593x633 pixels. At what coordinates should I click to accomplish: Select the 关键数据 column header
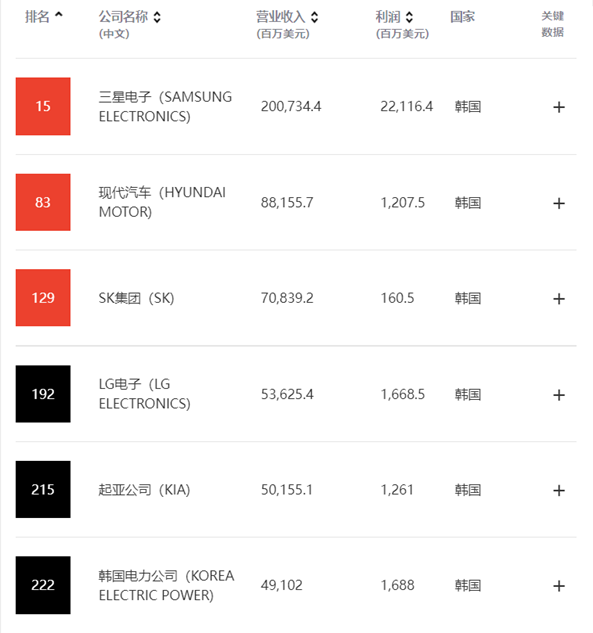pyautogui.click(x=552, y=24)
